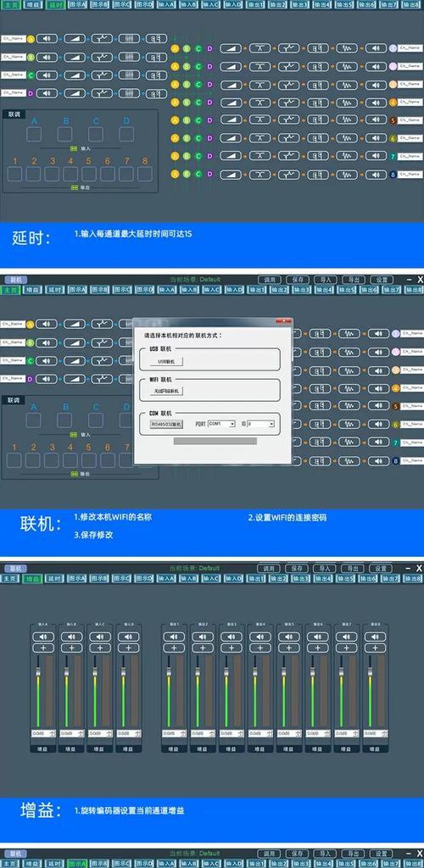Open output 3 EQ curve icon in 延时 screenshot

click(x=289, y=85)
